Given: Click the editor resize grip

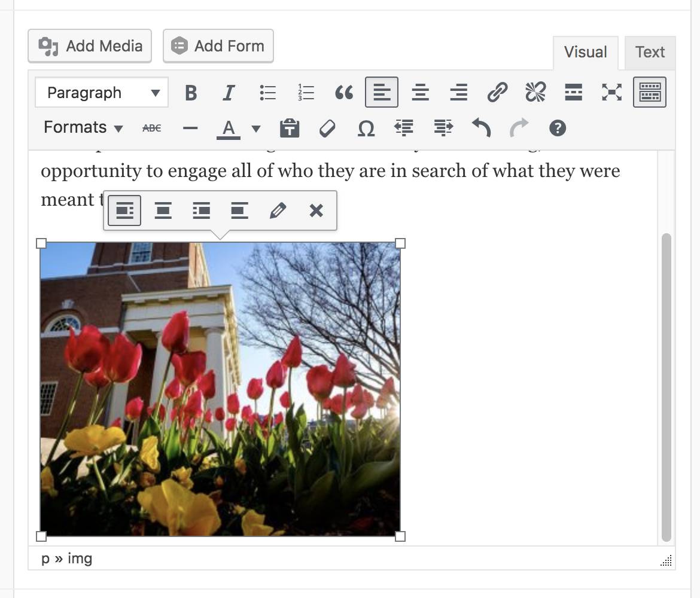Looking at the screenshot, I should (x=666, y=561).
